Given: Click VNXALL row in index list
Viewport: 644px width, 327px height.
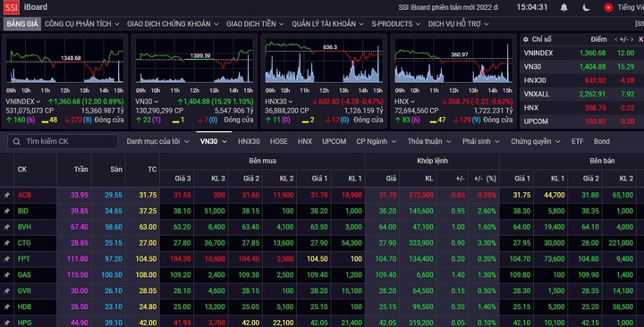Looking at the screenshot, I should 582,94.
